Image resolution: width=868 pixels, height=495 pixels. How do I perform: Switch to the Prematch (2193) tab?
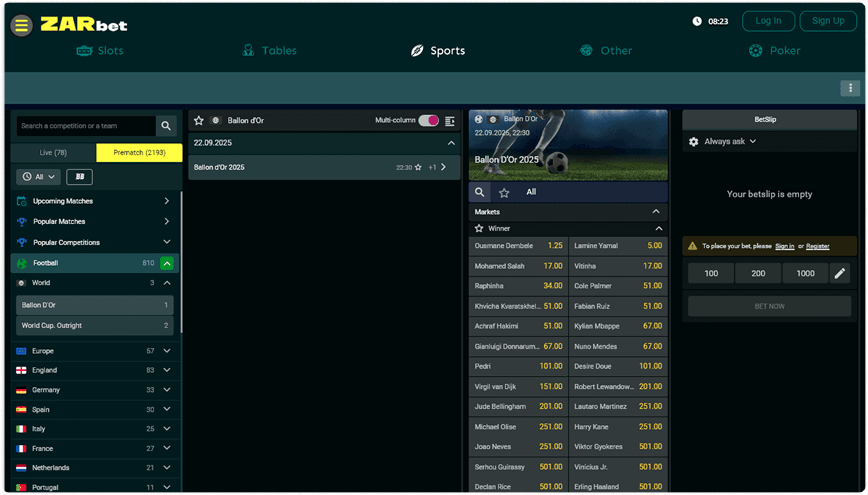click(140, 153)
